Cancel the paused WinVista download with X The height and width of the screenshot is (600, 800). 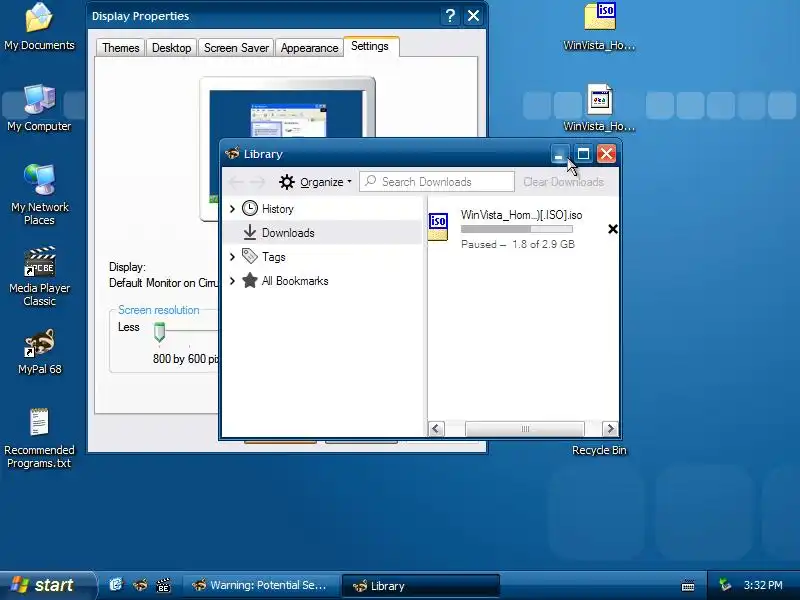[x=613, y=229]
